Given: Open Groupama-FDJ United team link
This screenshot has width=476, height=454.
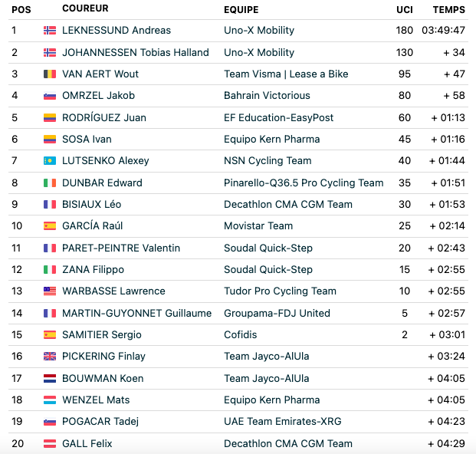Looking at the screenshot, I should click(x=277, y=313).
